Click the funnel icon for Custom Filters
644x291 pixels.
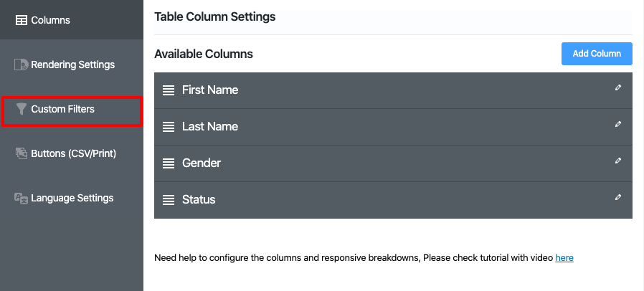[x=22, y=109]
